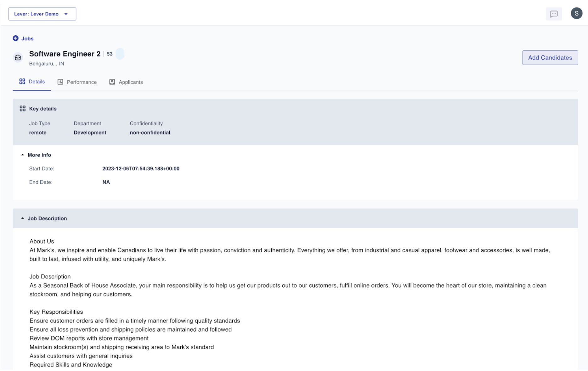Click the Add Candidates button

click(x=550, y=58)
